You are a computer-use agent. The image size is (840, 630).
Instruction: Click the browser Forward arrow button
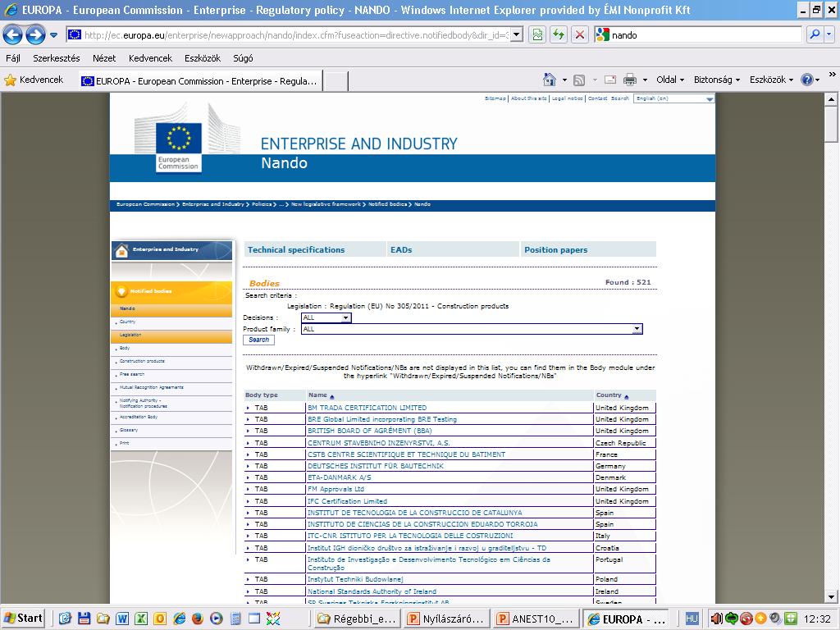[x=35, y=34]
